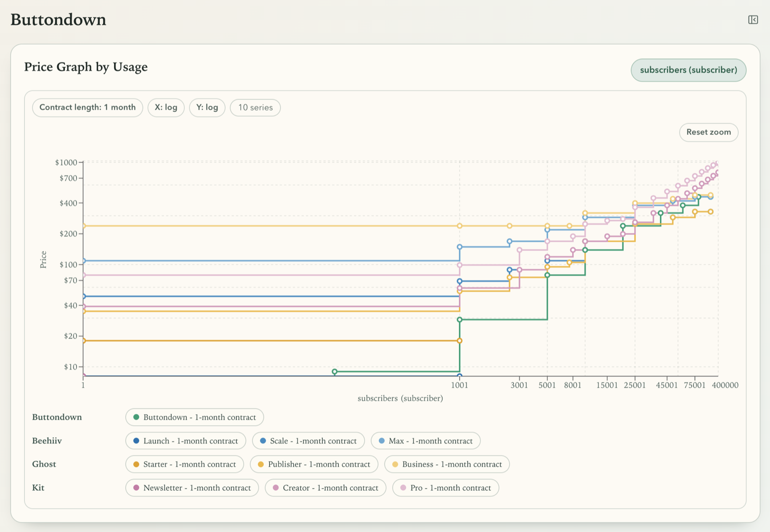The width and height of the screenshot is (770, 532).
Task: Click the $1000 y-axis label
Action: coord(66,163)
